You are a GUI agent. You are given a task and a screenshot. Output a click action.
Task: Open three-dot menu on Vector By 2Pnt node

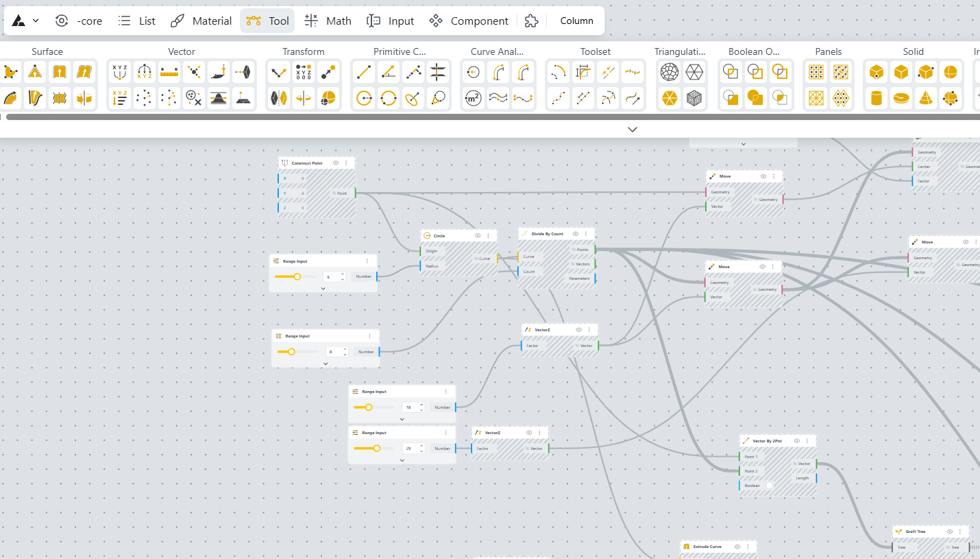point(807,440)
